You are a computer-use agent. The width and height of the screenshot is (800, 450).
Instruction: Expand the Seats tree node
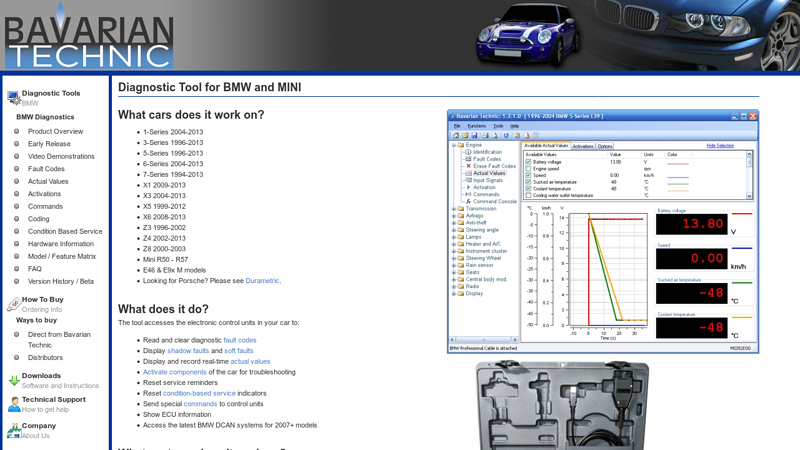[454, 272]
